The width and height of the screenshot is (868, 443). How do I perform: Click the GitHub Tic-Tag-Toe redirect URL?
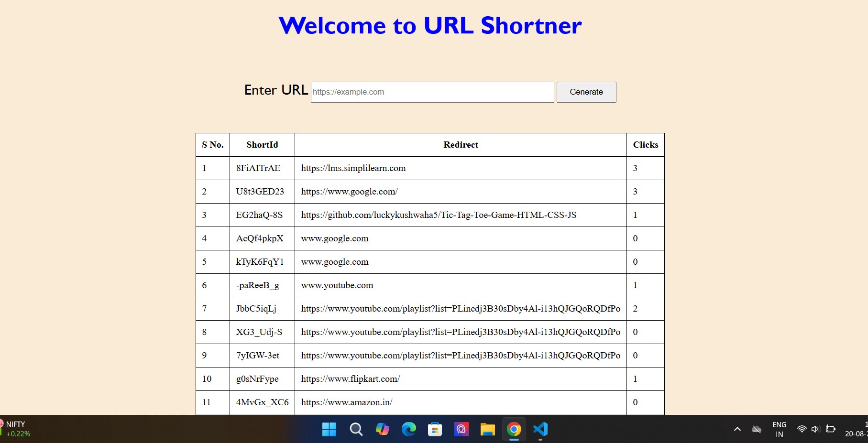pos(439,215)
